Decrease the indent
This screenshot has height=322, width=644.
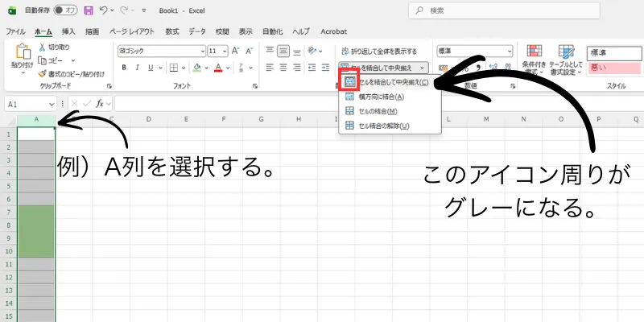(312, 67)
